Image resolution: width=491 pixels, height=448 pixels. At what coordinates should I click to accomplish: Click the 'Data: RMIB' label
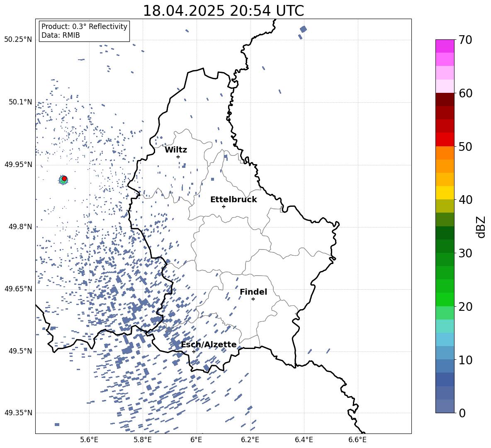[61, 35]
